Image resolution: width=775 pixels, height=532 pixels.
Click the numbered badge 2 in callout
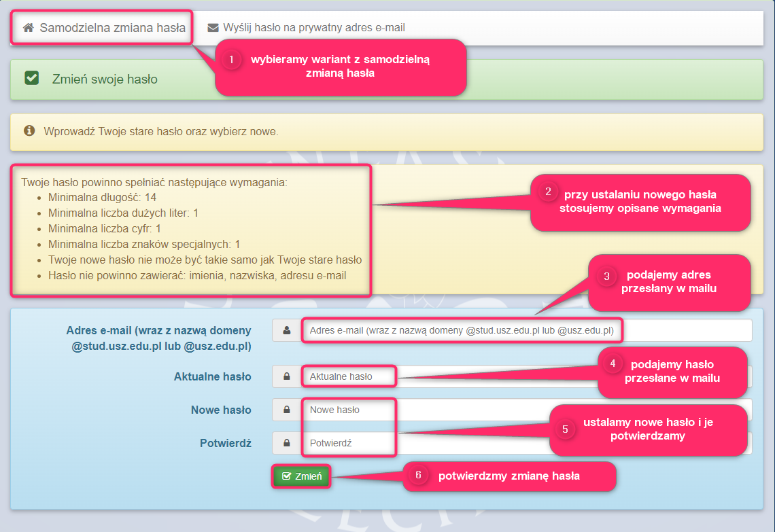[548, 192]
